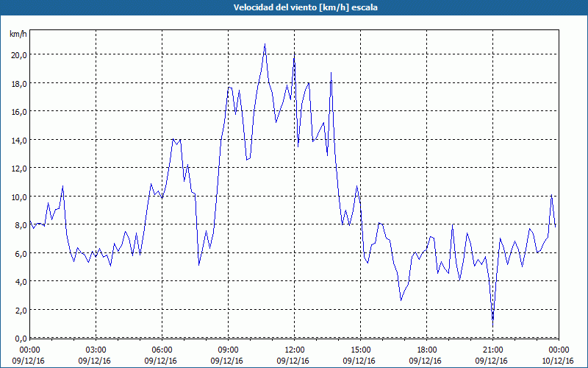Select the 20,0 value on the y-axis
This screenshot has width=588, height=368.
click(19, 54)
